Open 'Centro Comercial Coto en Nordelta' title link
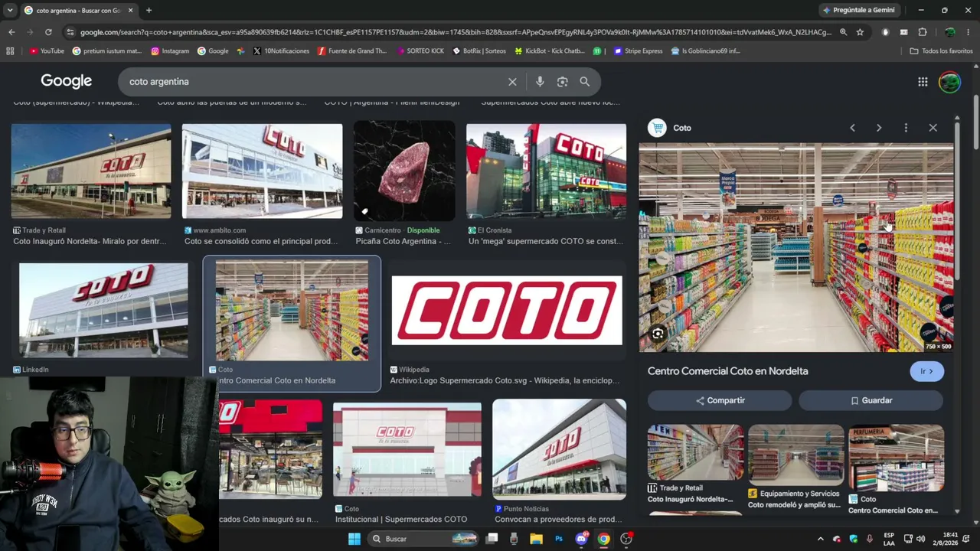This screenshot has width=980, height=551. coord(728,371)
